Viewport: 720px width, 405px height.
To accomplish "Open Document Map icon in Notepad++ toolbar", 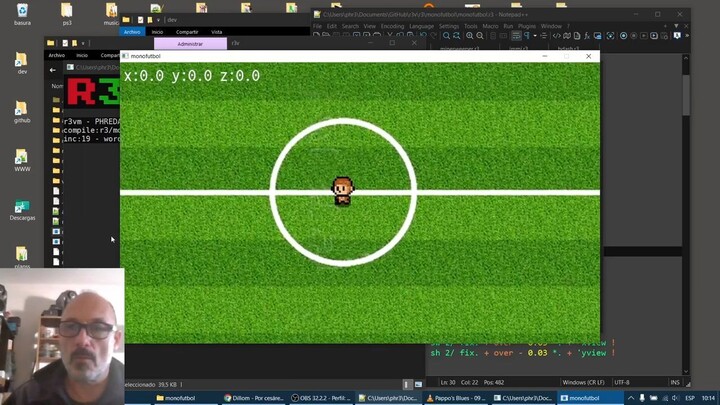I will pyautogui.click(x=567, y=36).
